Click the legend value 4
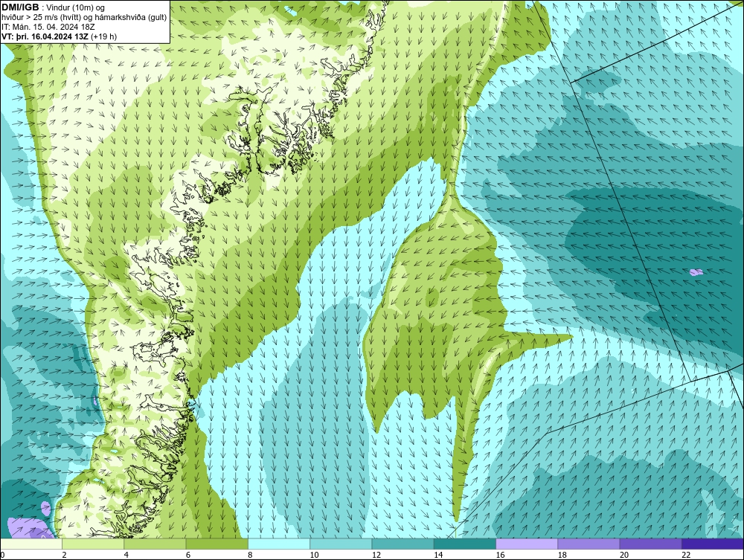This screenshot has width=744, height=560. (x=126, y=556)
